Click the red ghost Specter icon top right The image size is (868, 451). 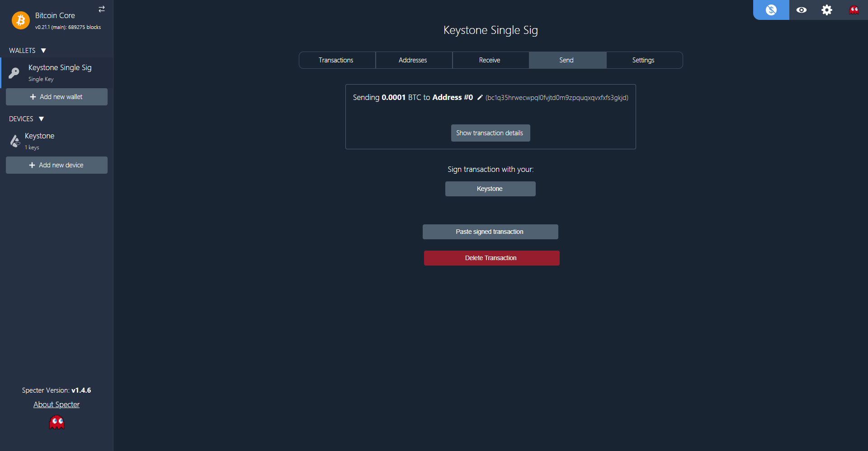coord(854,9)
